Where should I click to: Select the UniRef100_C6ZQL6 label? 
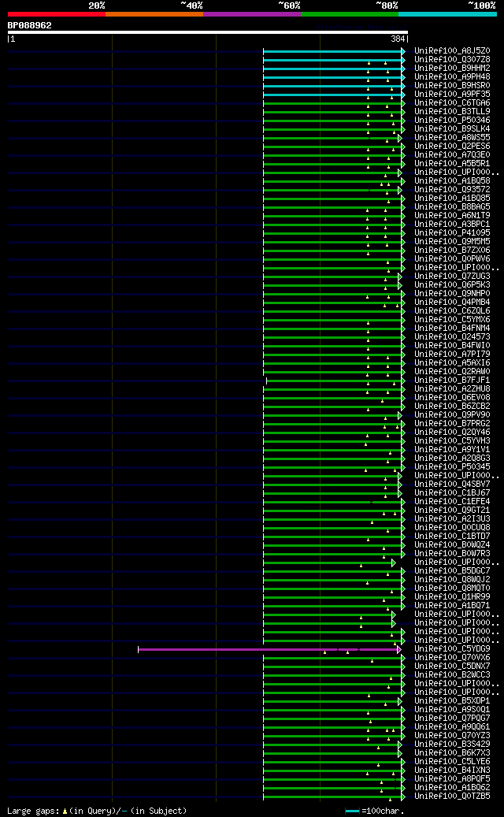click(x=452, y=310)
